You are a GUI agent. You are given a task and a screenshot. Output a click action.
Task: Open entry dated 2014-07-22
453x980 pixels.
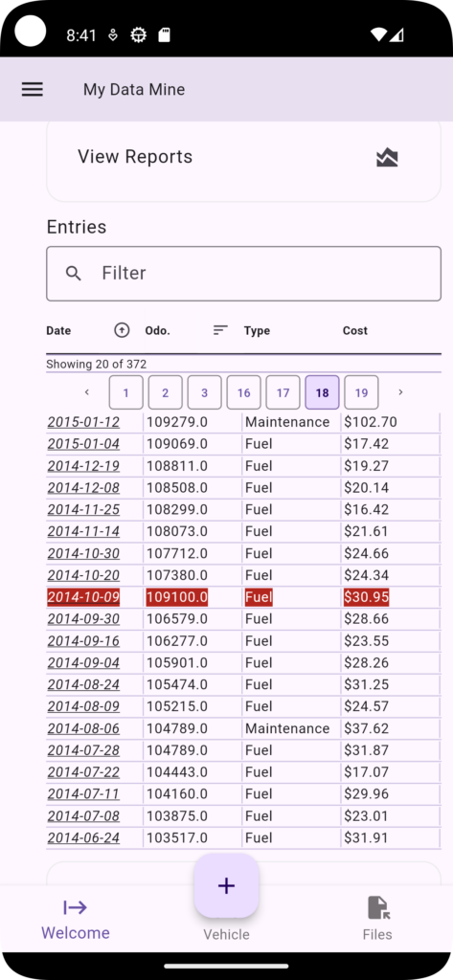pyautogui.click(x=83, y=772)
